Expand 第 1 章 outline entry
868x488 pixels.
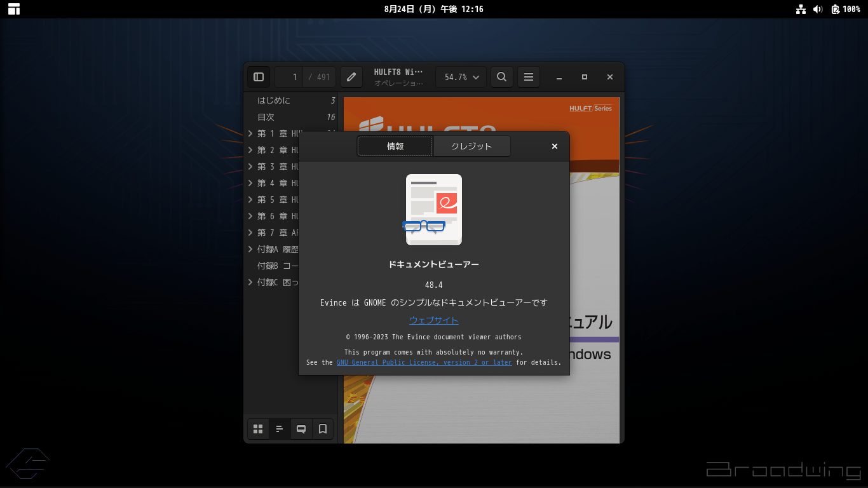[x=250, y=133]
